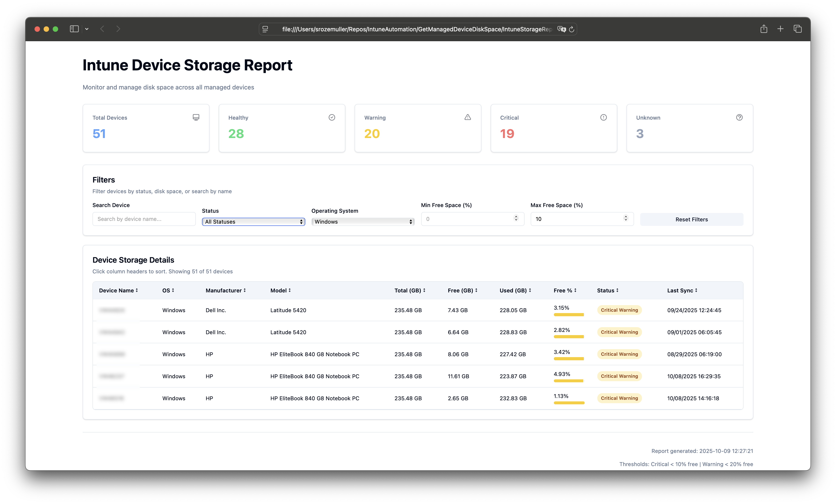Image resolution: width=836 pixels, height=504 pixels.
Task: Click the Reset Filters button
Action: tap(692, 220)
